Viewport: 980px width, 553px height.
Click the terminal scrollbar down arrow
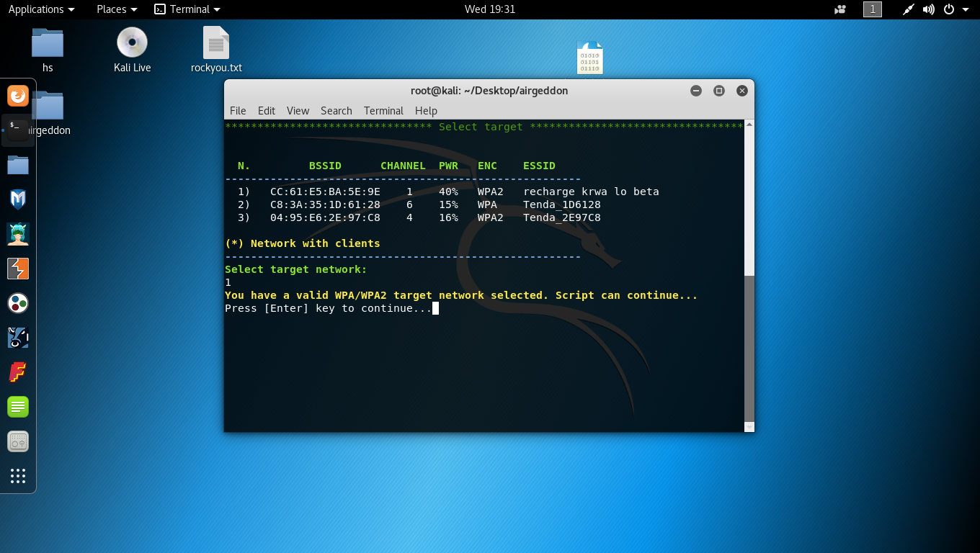749,427
